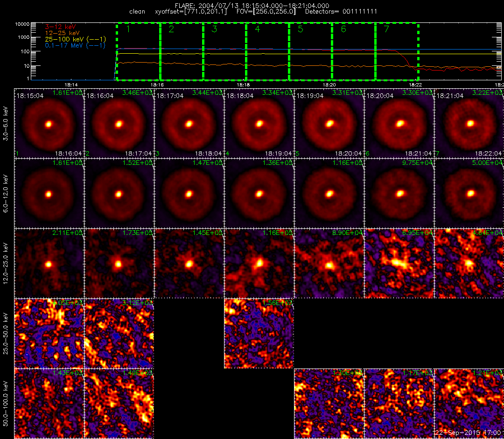Click the '25.0-50.0 keV' row label
Image resolution: width=504 pixels, height=439 pixels.
click(6, 334)
